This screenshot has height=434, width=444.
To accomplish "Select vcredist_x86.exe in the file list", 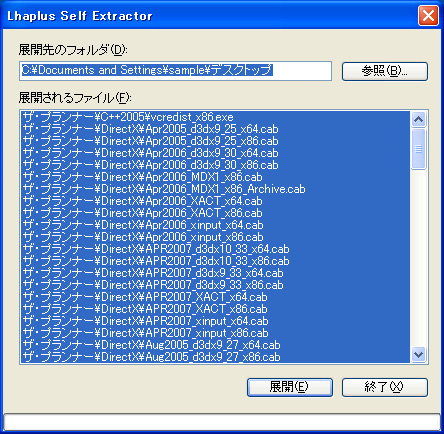I will 216,117.
